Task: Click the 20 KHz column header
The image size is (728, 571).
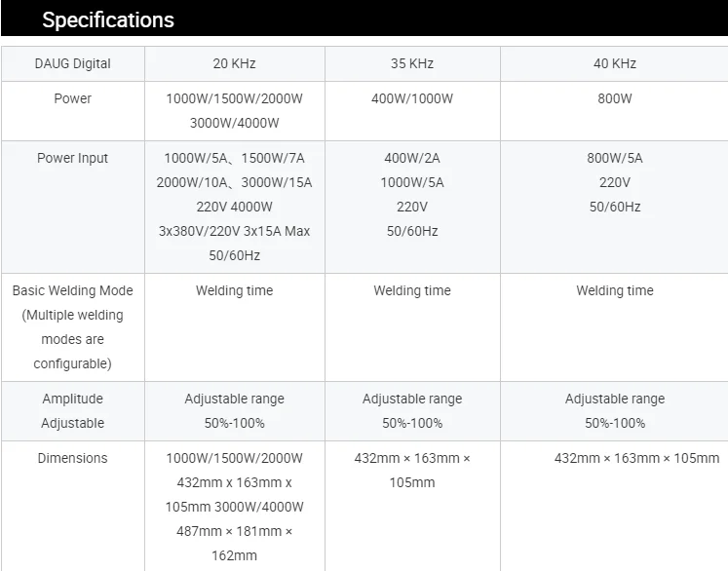Action: coord(234,63)
